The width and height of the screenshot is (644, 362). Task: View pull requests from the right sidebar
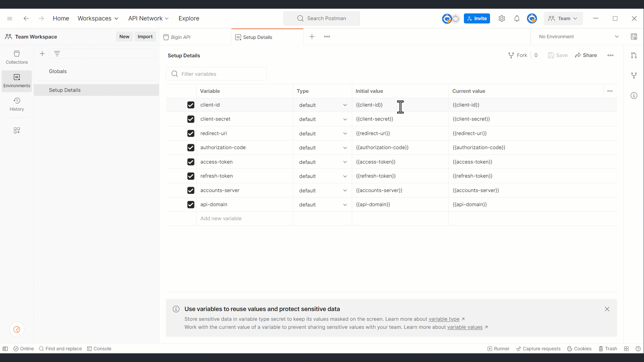tap(634, 55)
